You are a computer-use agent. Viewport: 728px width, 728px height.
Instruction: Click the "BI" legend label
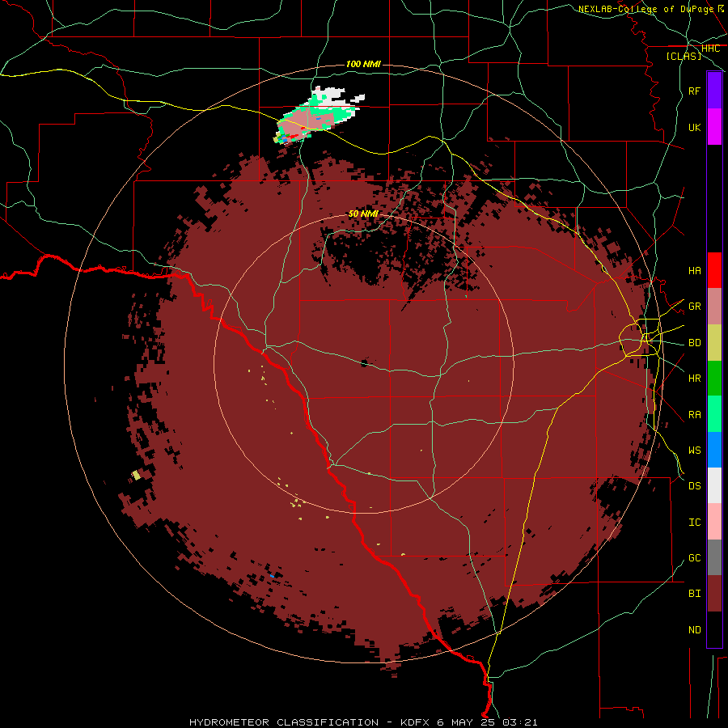coord(694,594)
